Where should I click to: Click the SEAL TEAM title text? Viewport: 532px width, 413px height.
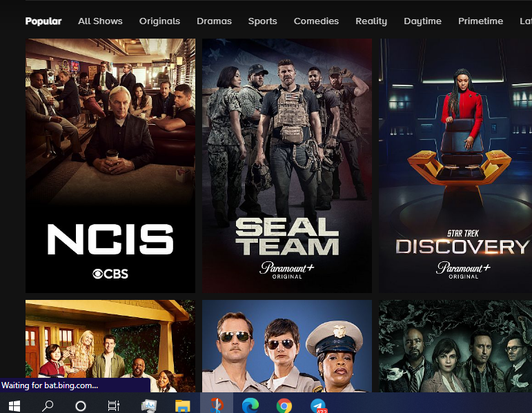(x=287, y=236)
